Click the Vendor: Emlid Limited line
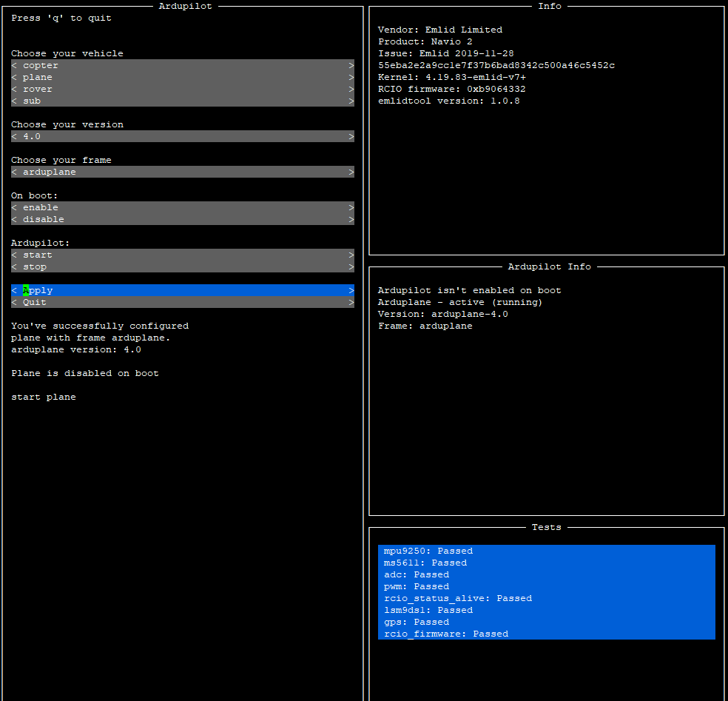This screenshot has width=728, height=701. tap(440, 30)
